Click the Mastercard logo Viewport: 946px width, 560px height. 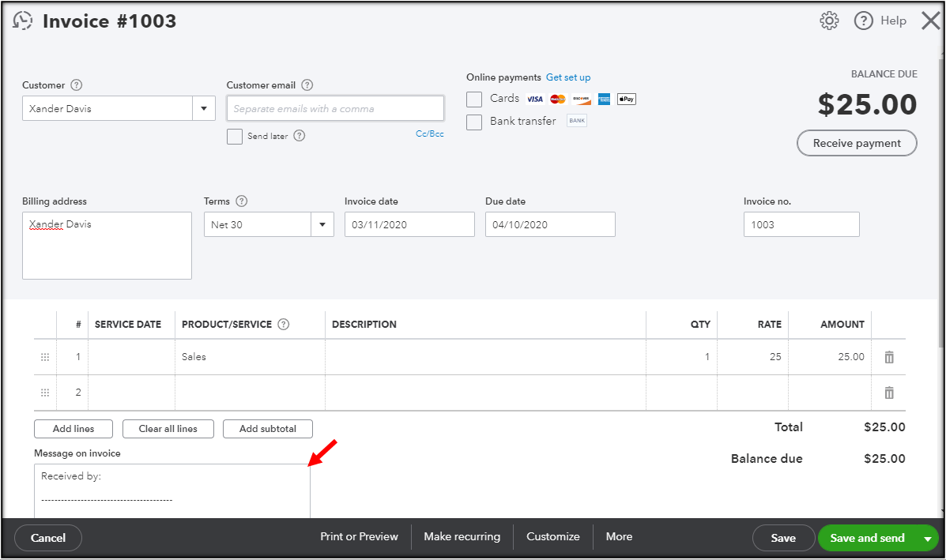pyautogui.click(x=558, y=99)
